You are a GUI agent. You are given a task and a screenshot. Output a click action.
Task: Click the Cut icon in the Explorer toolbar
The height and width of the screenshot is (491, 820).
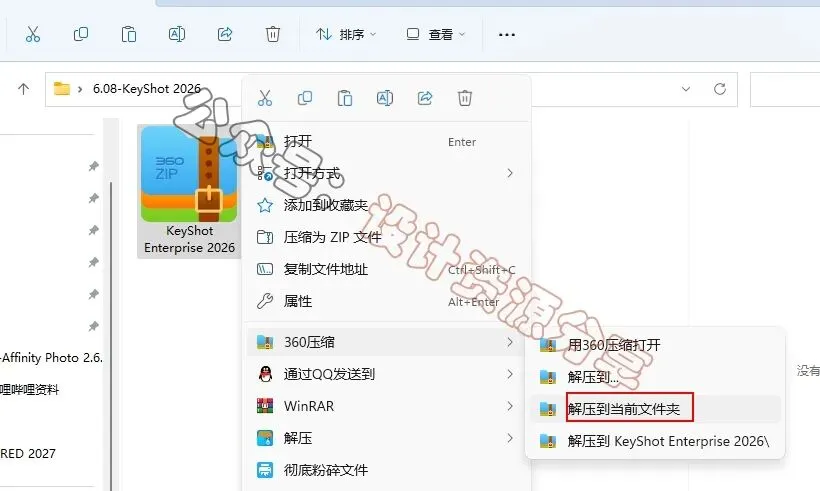[x=32, y=35]
